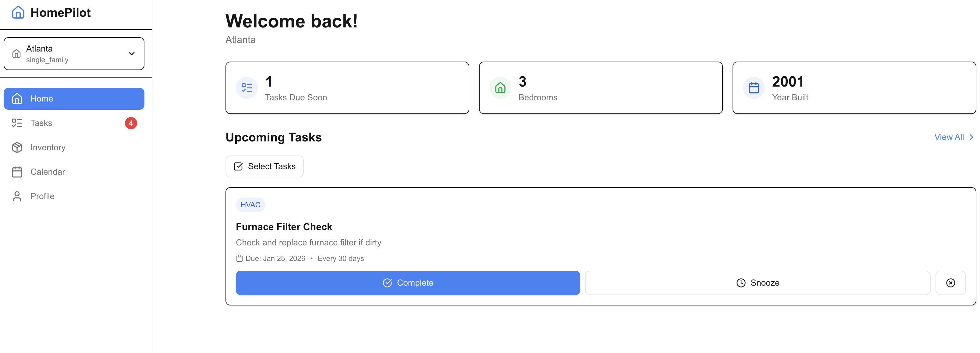The width and height of the screenshot is (980, 353).
Task: Click the Profile person icon
Action: click(17, 196)
